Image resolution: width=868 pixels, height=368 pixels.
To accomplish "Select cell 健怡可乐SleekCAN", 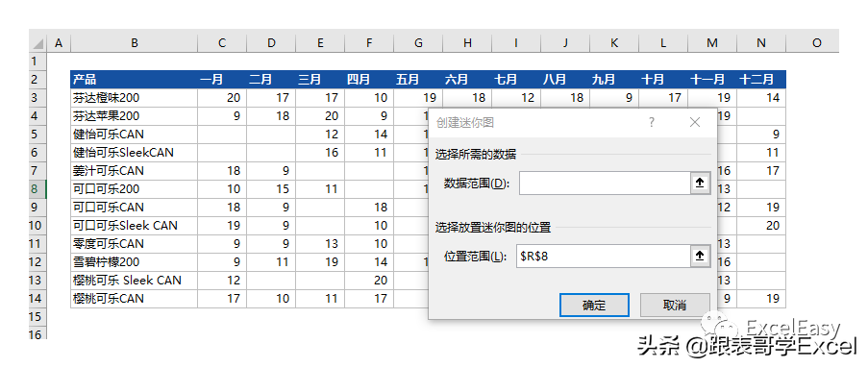I will click(x=134, y=152).
